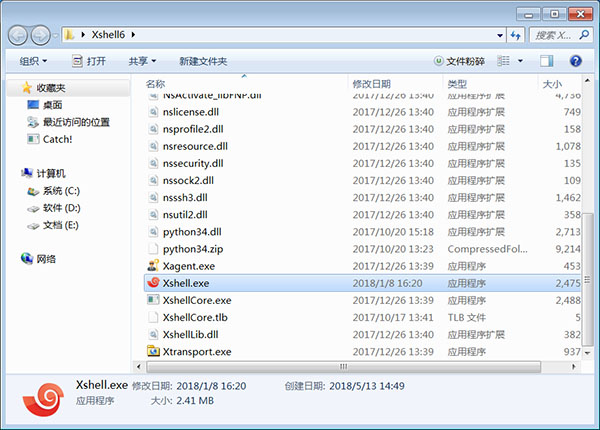Click the Xshell.exe red shell icon in list

tap(153, 283)
